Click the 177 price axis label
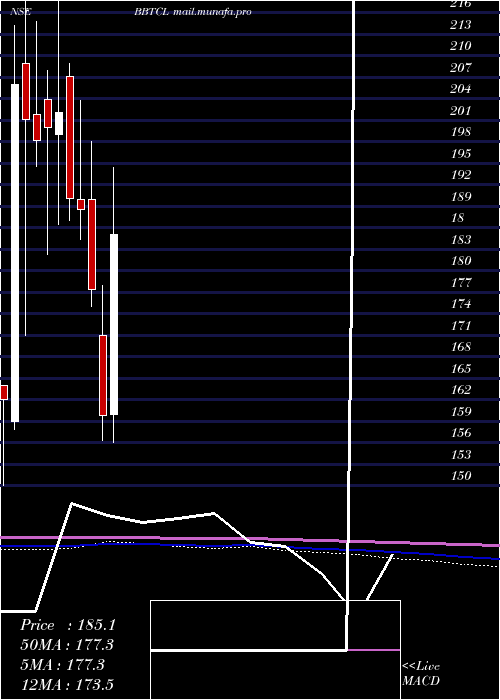Image resolution: width=500 pixels, height=700 pixels. point(461,283)
